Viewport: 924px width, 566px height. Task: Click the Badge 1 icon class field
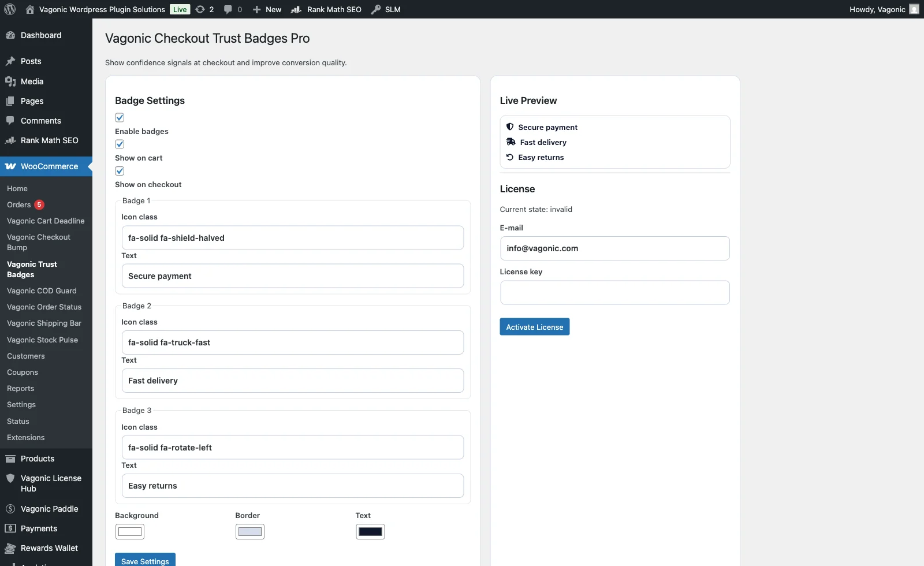293,238
